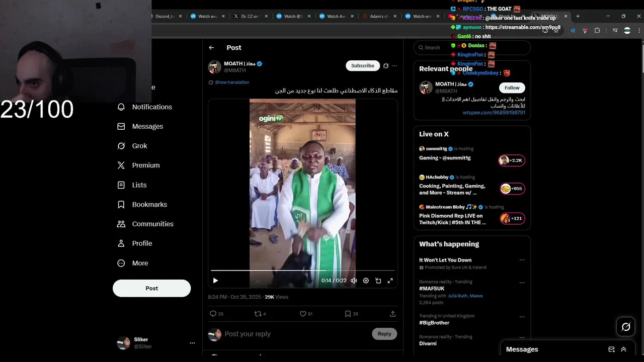Enter video fullscreen
The width and height of the screenshot is (644, 362).
(390, 281)
